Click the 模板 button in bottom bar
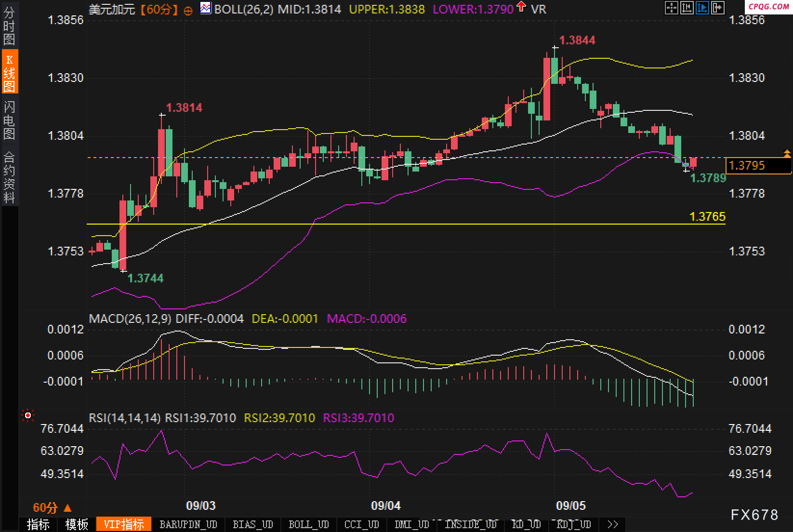Viewport: 793px width, 532px height. [77, 524]
